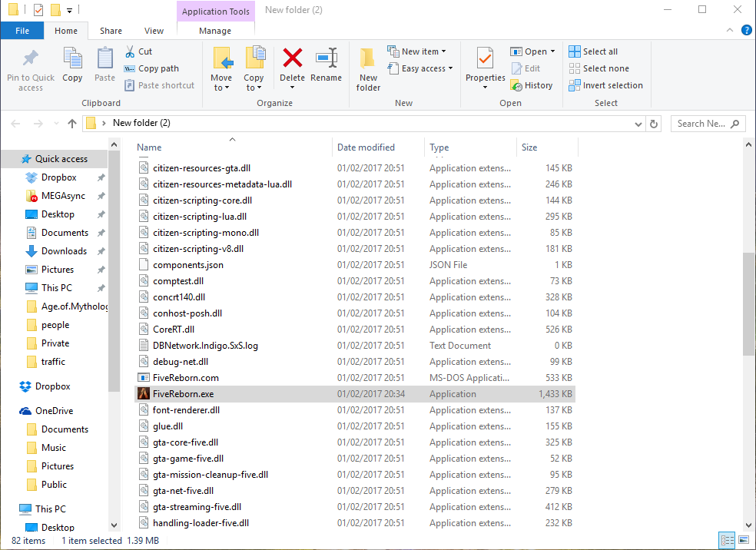The height and width of the screenshot is (550, 756).
Task: Click the red Delete icon
Action: point(292,58)
